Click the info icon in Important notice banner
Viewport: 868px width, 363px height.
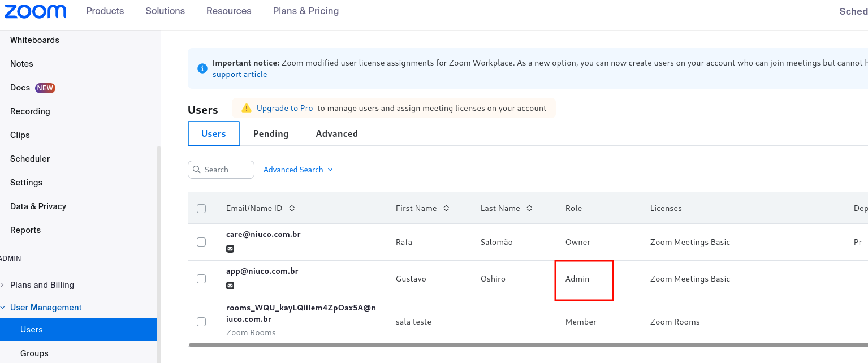click(x=202, y=68)
